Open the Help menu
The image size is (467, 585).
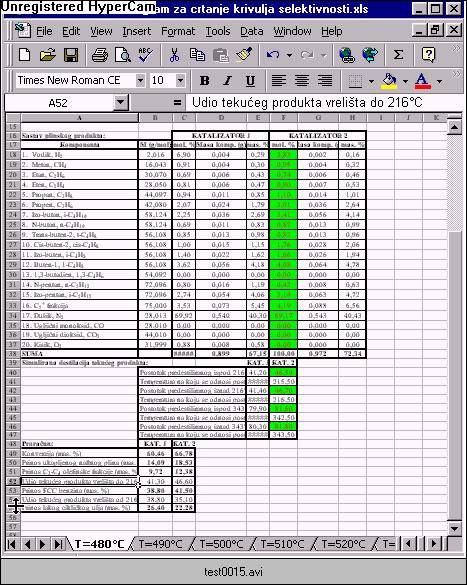point(332,31)
